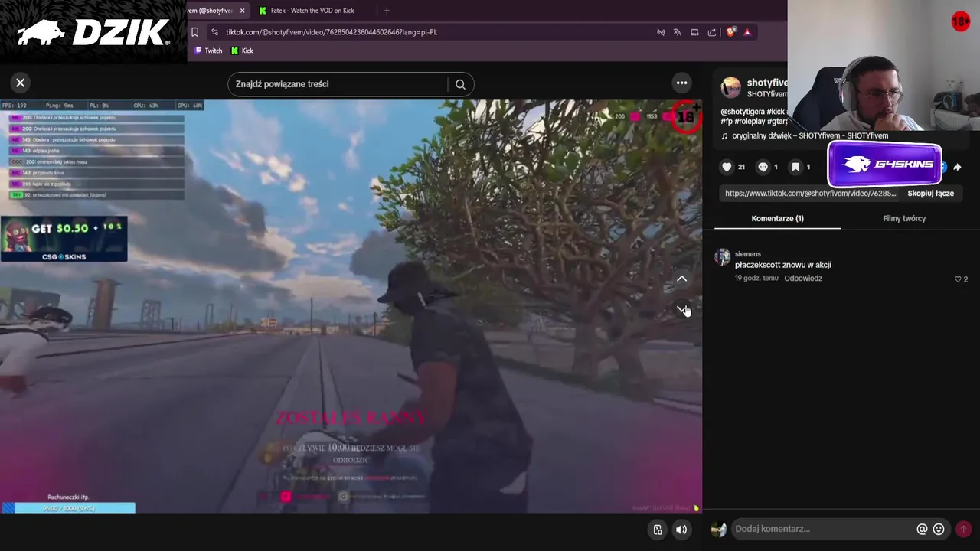Open comments via speech bubble icon
Screen dimensions: 980x551
click(763, 167)
